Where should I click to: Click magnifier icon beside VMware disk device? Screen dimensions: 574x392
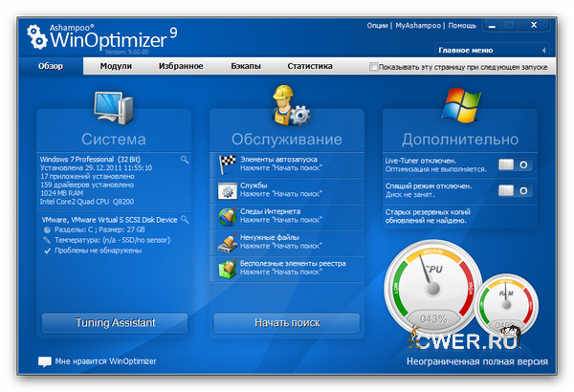(x=185, y=220)
